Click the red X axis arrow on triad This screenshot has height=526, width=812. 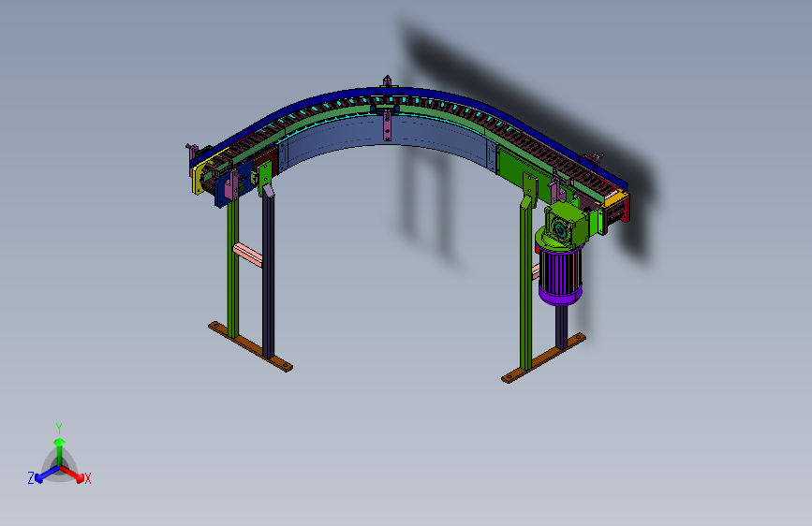(72, 474)
